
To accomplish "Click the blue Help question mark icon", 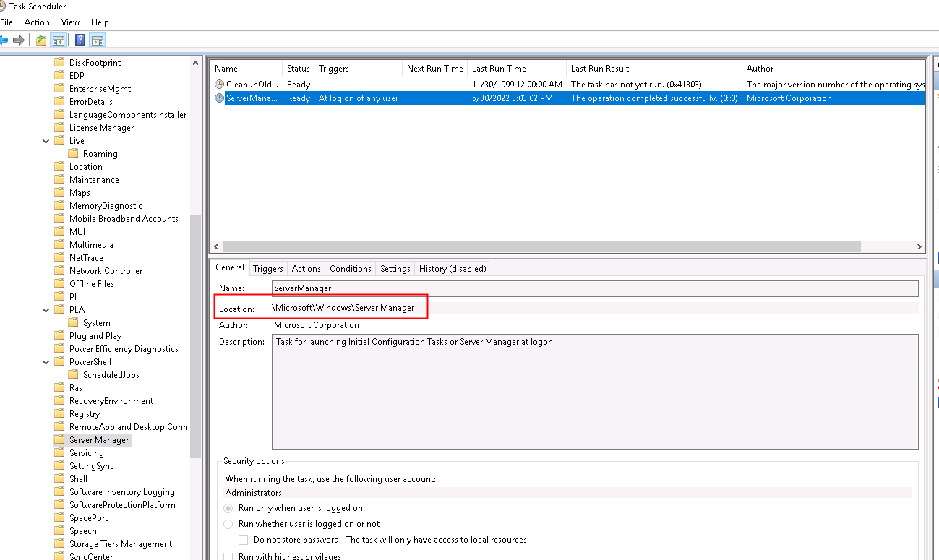I will (x=80, y=40).
